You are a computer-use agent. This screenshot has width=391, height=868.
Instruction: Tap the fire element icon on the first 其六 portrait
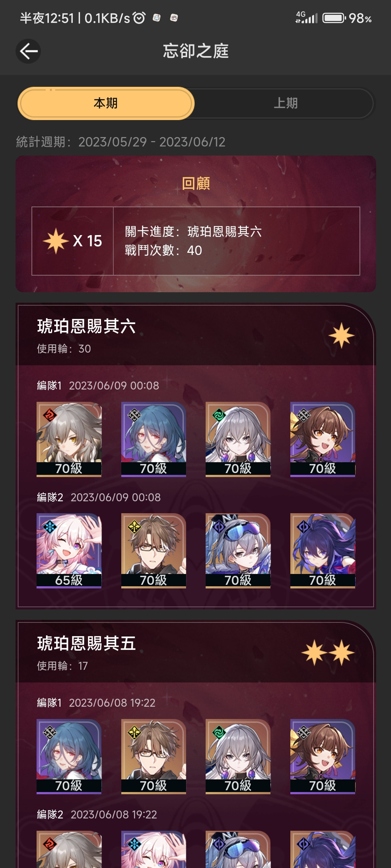click(x=50, y=415)
